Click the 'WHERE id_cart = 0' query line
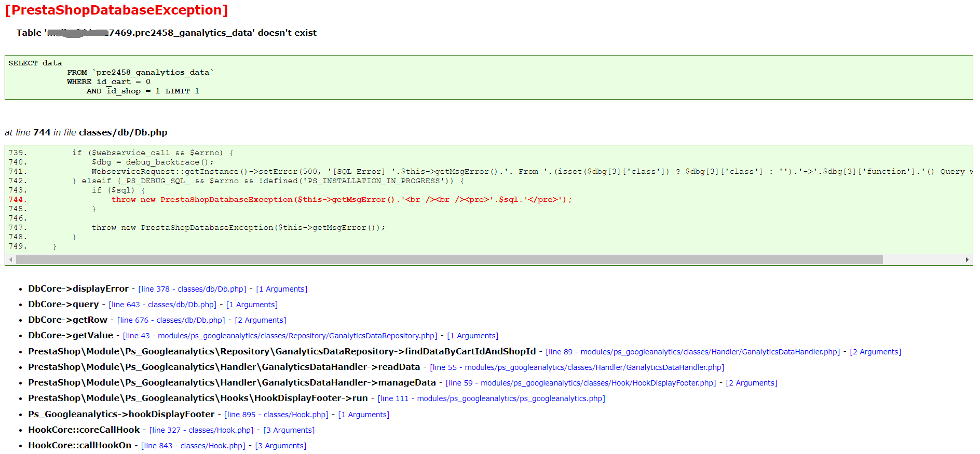This screenshot has height=454, width=980. pos(108,82)
